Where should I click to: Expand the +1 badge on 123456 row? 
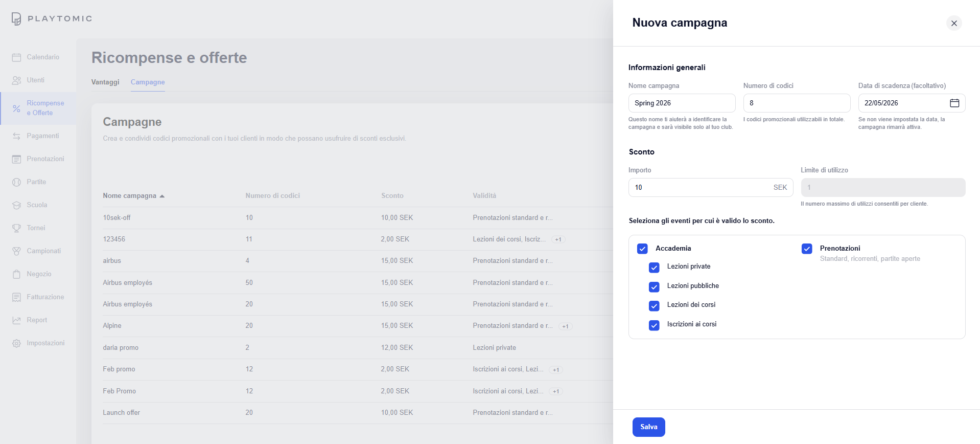(558, 239)
